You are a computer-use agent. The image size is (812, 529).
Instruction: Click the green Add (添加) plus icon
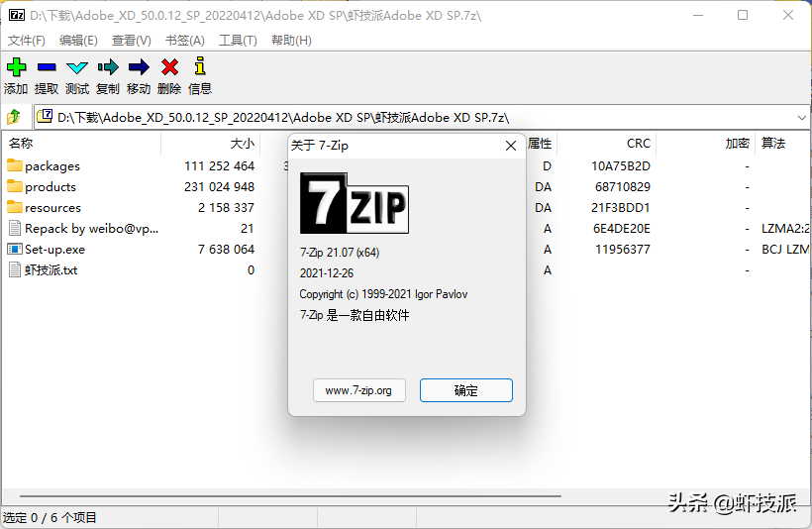pyautogui.click(x=16, y=66)
